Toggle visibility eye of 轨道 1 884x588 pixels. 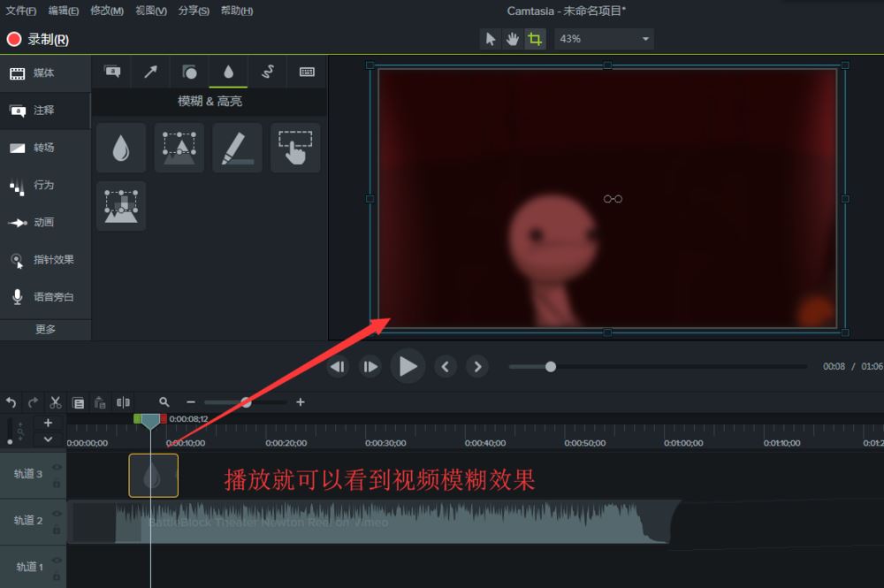pos(57,560)
